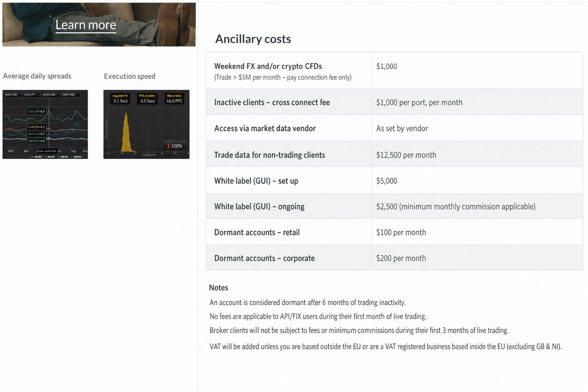Select the Trade data for non-trading clients row
The image size is (588, 392).
[x=394, y=154]
